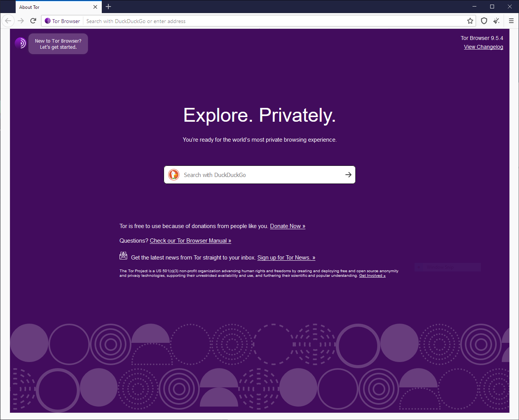Click the forward navigation arrow
The width and height of the screenshot is (519, 420).
tap(21, 21)
